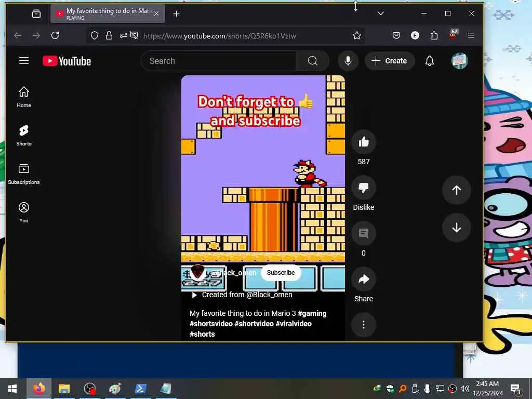The height and width of the screenshot is (399, 532).
Task: Reload the current page
Action: [x=55, y=35]
